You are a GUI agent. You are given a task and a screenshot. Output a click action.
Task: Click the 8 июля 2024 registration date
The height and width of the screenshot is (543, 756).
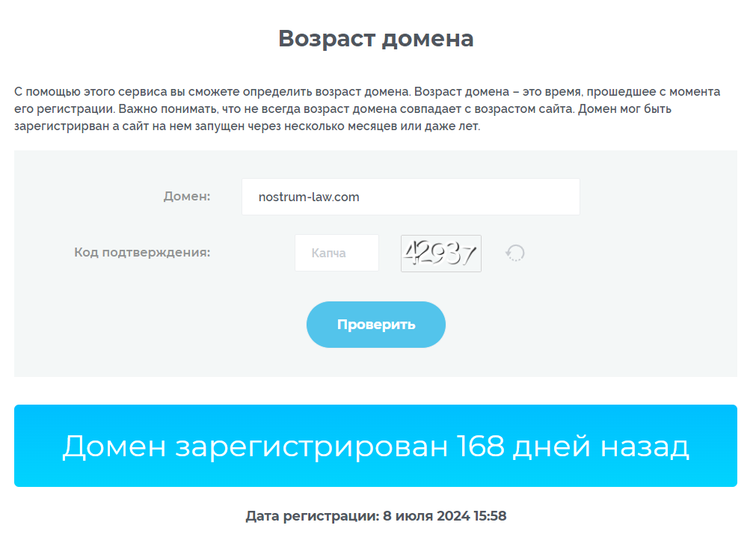tap(426, 516)
